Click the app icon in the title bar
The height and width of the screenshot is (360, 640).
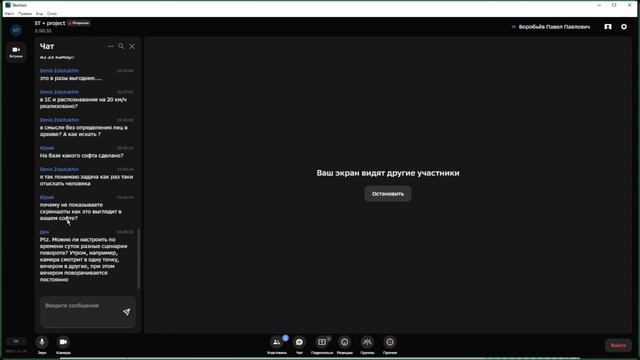click(x=8, y=5)
